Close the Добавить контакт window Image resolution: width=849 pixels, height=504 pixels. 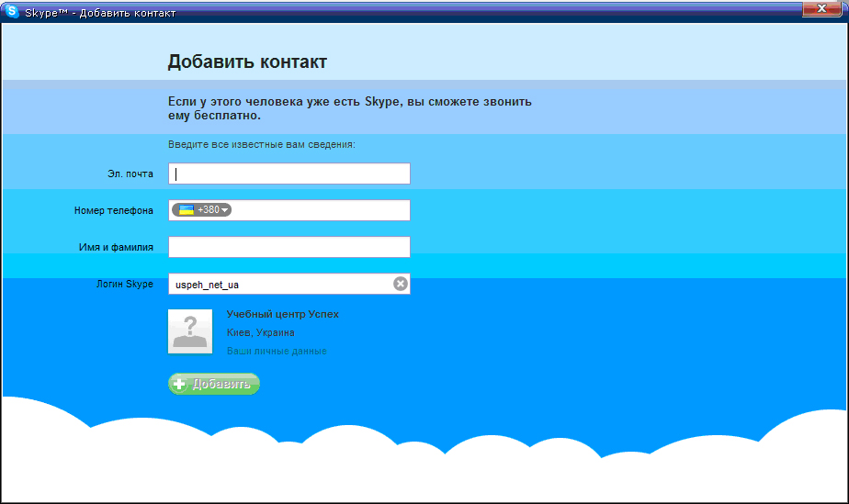pyautogui.click(x=822, y=8)
